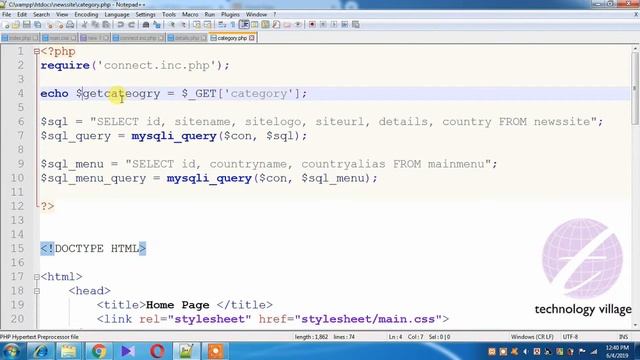Click 'Ln : 4' in the status bar
Screen dimensions: 640x360
pyautogui.click(x=395, y=337)
